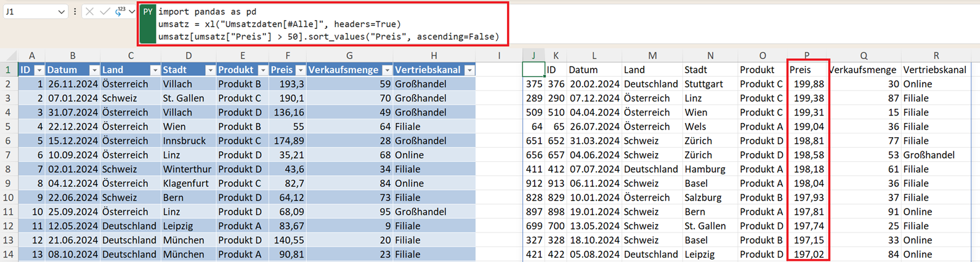The width and height of the screenshot is (980, 262).
Task: Select column I header
Action: [x=499, y=55]
